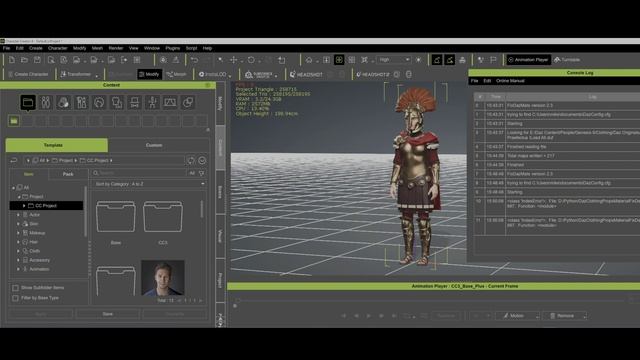The height and width of the screenshot is (360, 640).
Task: Click the green folder sub-category icon
Action: click(14, 121)
